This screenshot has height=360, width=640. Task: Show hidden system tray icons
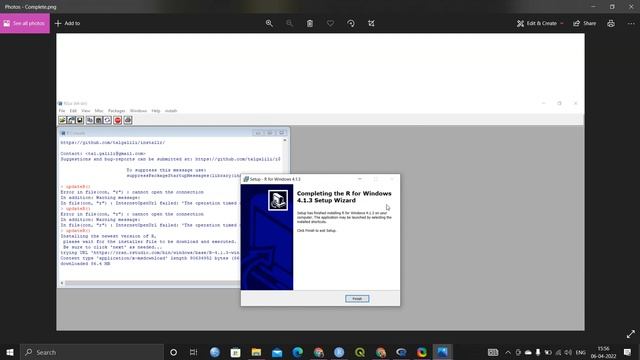click(508, 352)
